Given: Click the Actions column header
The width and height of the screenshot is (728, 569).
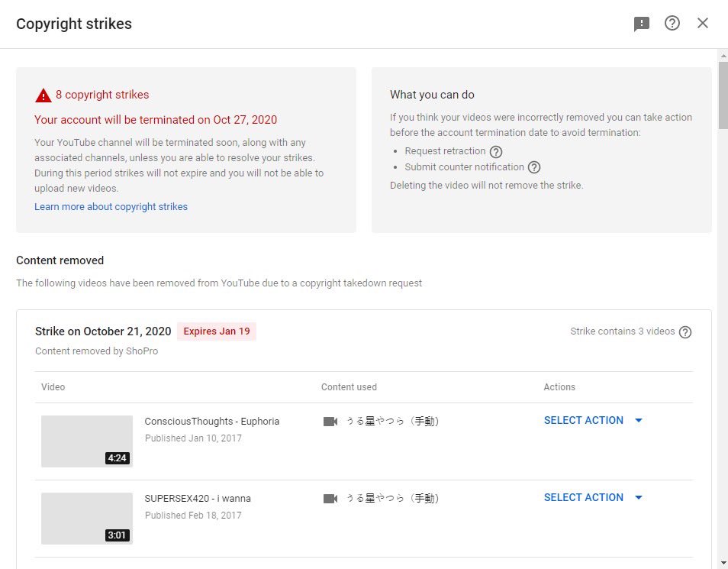Looking at the screenshot, I should tap(559, 386).
